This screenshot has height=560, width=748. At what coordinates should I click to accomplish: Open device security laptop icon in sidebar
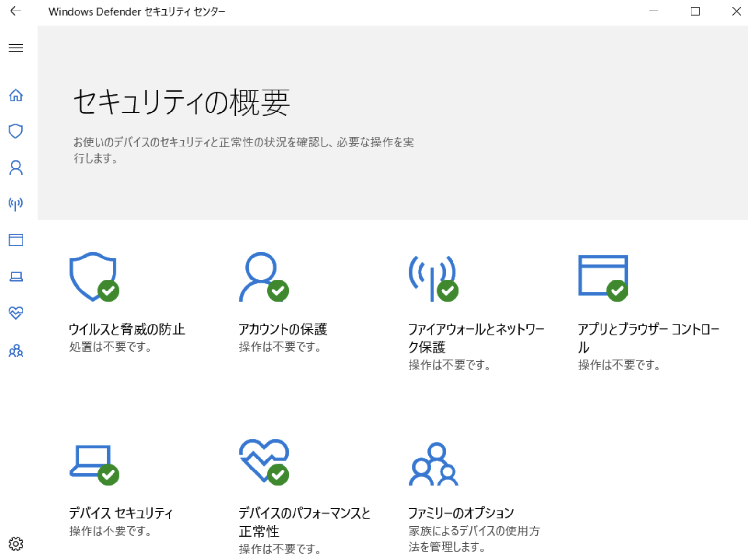pos(16,277)
